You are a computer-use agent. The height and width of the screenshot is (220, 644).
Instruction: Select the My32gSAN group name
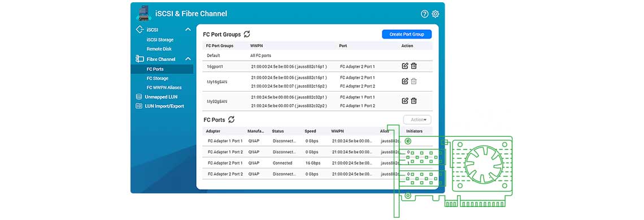click(217, 101)
